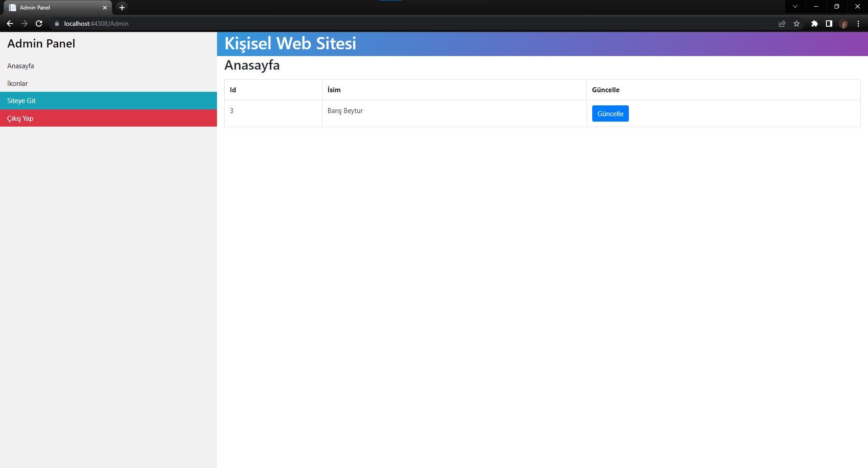Bookmark this page with the star icon
868x468 pixels.
pyautogui.click(x=797, y=24)
